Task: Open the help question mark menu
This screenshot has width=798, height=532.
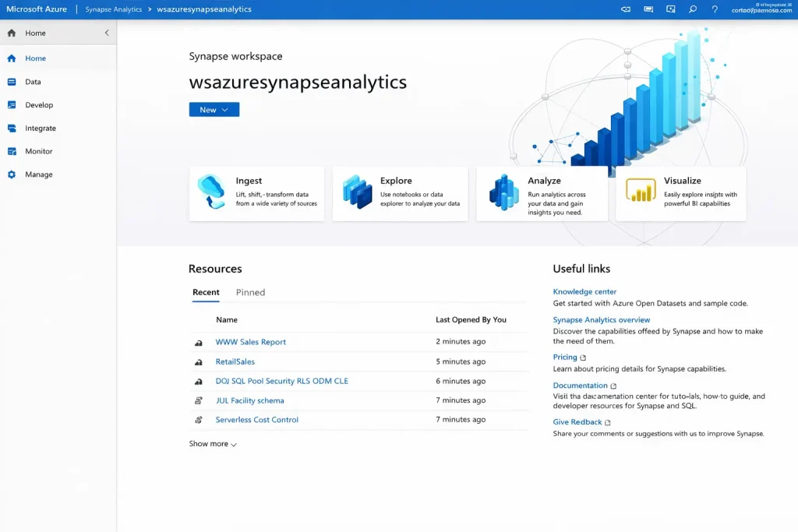Action: pyautogui.click(x=715, y=9)
